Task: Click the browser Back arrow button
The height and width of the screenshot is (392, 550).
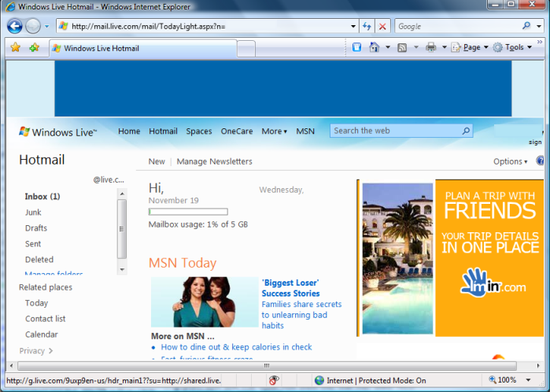Action: pos(15,26)
